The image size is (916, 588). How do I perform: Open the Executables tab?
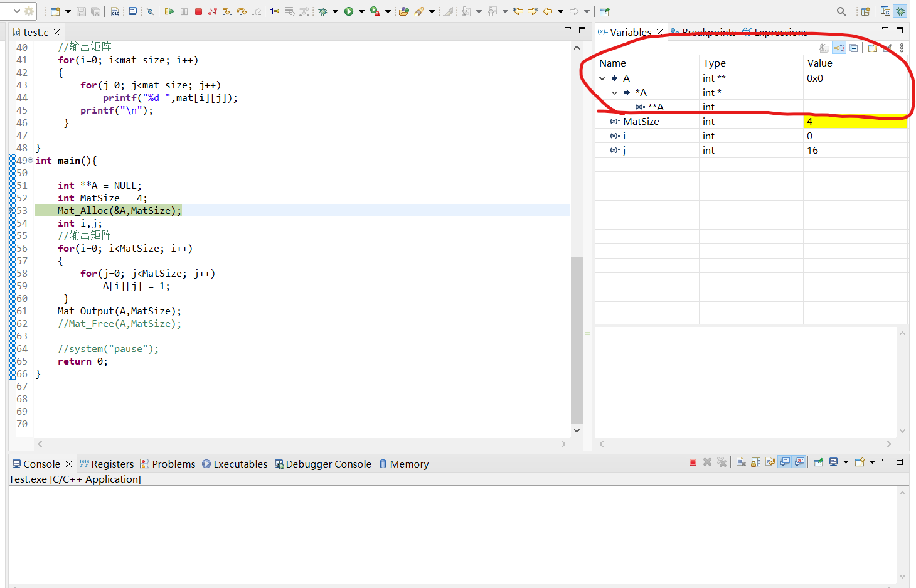click(235, 464)
